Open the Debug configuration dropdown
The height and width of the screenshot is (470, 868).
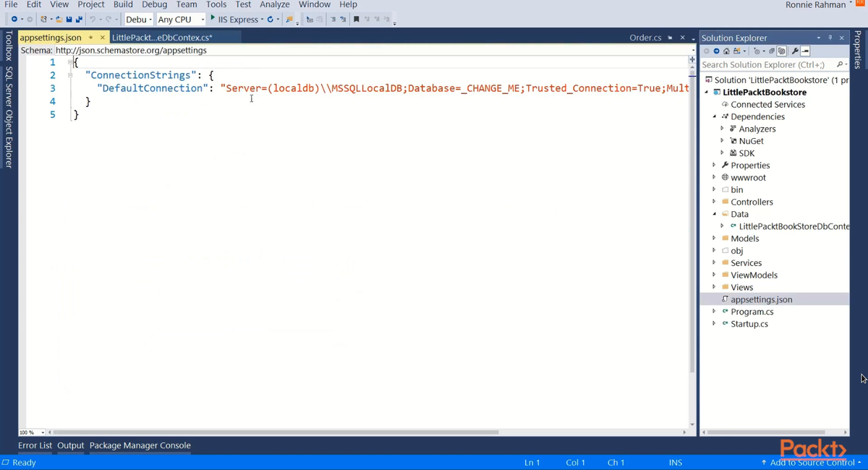pyautogui.click(x=139, y=20)
